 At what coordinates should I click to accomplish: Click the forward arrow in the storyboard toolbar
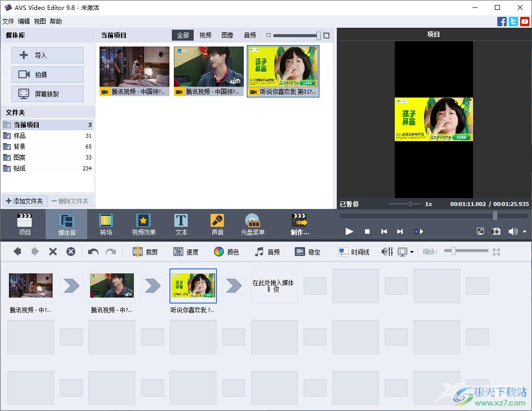click(35, 252)
